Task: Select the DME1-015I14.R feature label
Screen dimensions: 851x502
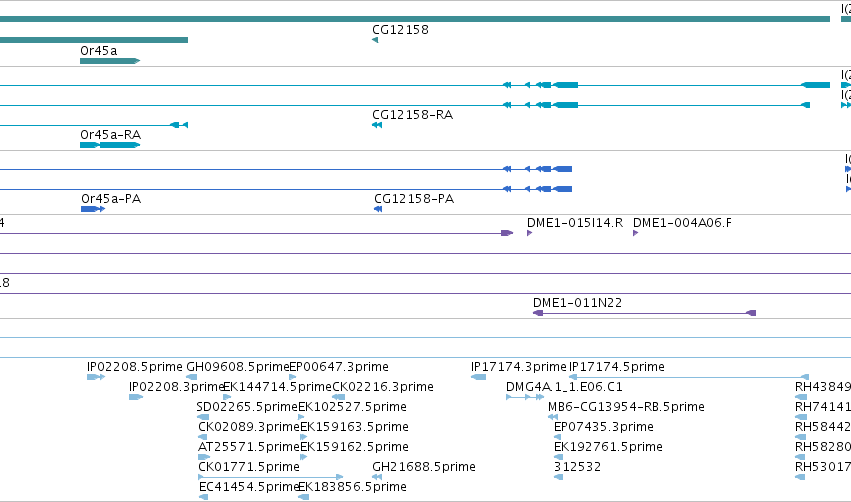Action: 575,223
